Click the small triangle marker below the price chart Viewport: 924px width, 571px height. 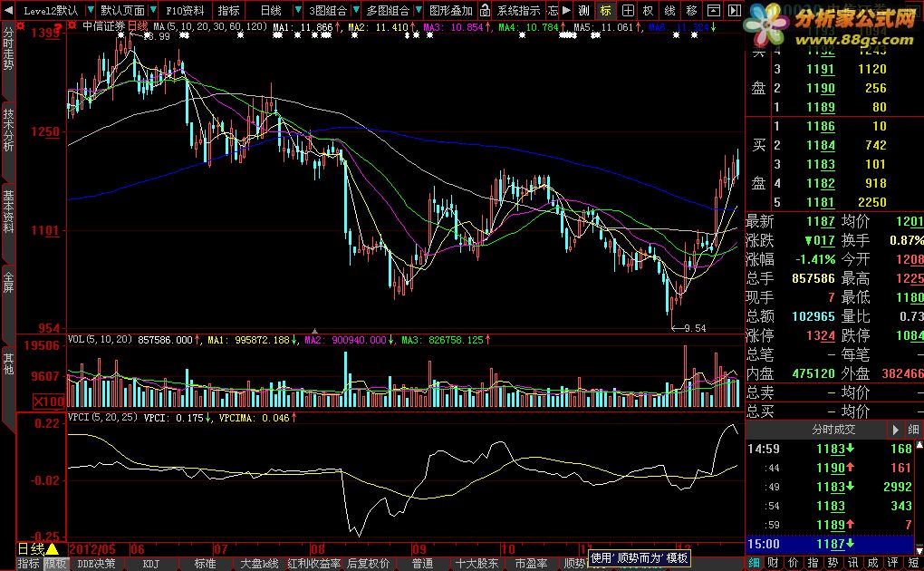[x=314, y=331]
